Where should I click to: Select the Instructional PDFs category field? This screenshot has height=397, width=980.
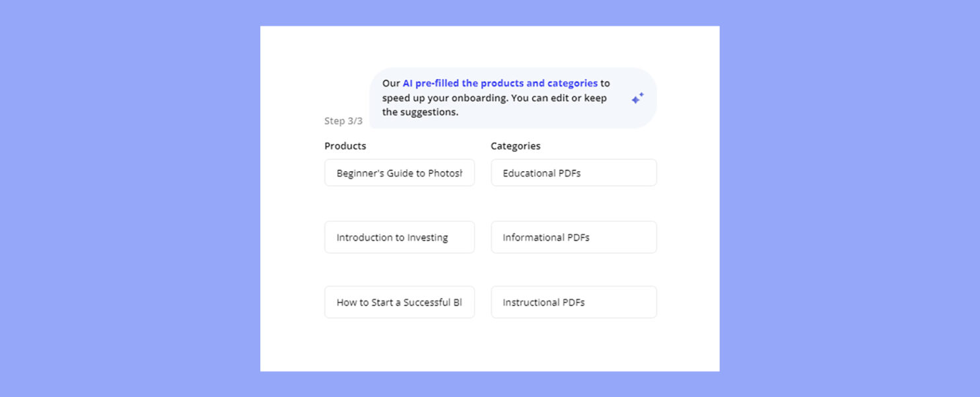pos(574,302)
